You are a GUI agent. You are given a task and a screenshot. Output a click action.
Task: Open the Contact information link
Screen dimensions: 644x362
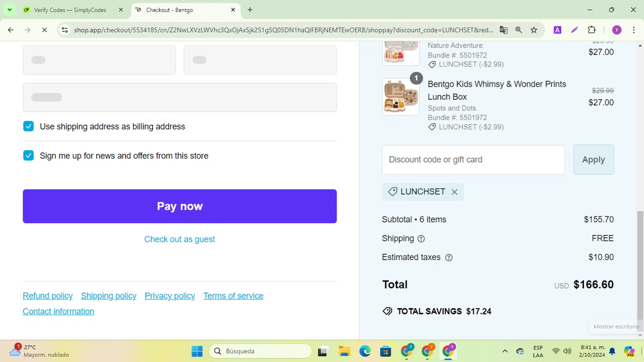58,311
